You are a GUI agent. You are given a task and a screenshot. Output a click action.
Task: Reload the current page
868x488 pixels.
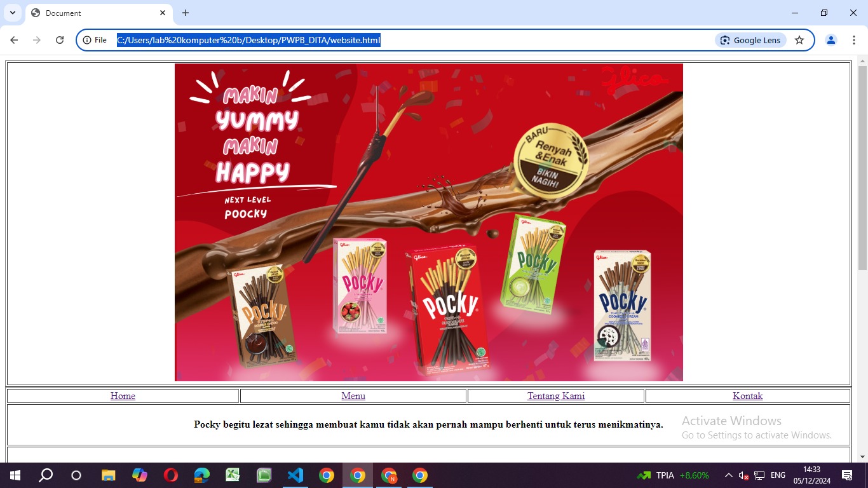coord(60,40)
